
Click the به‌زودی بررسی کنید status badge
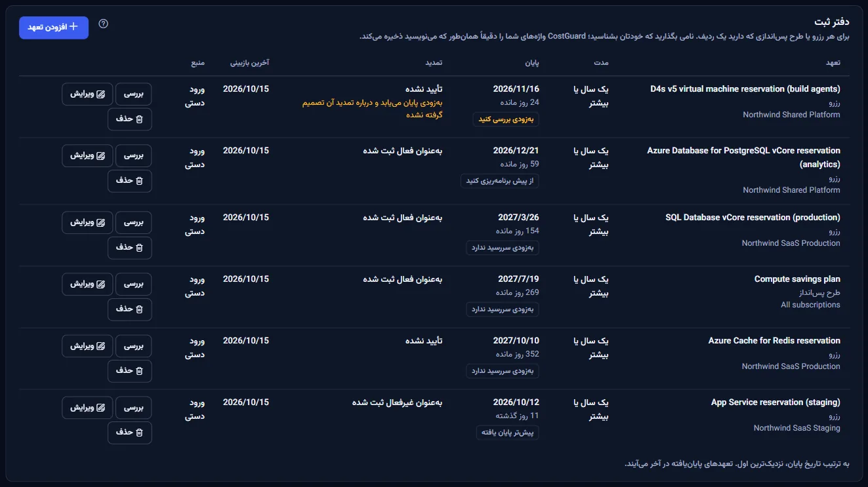506,119
